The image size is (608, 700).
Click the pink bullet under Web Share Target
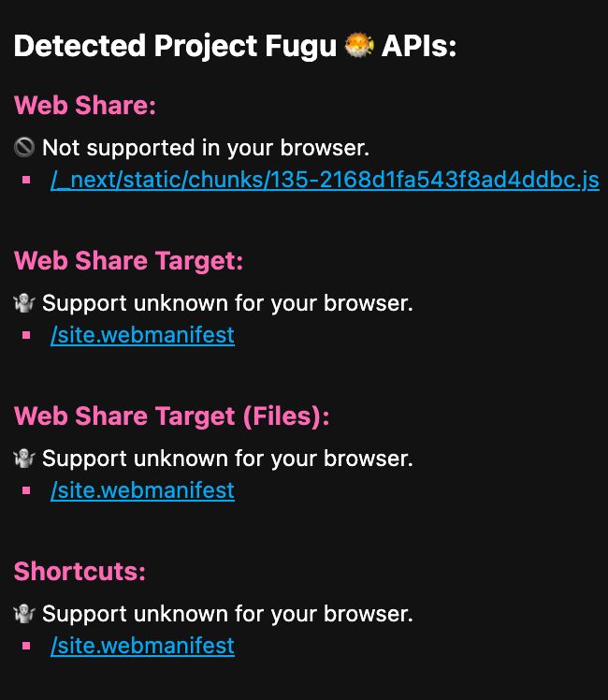26,335
